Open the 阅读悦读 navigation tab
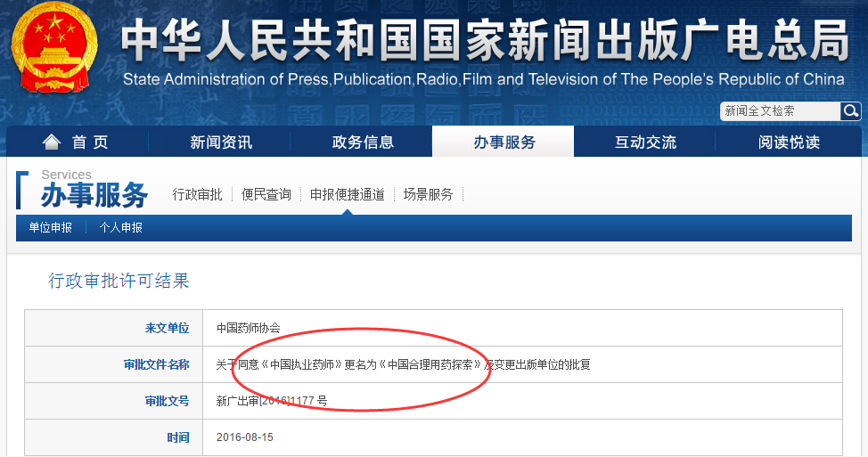Image resolution: width=868 pixels, height=457 pixels. 789,142
